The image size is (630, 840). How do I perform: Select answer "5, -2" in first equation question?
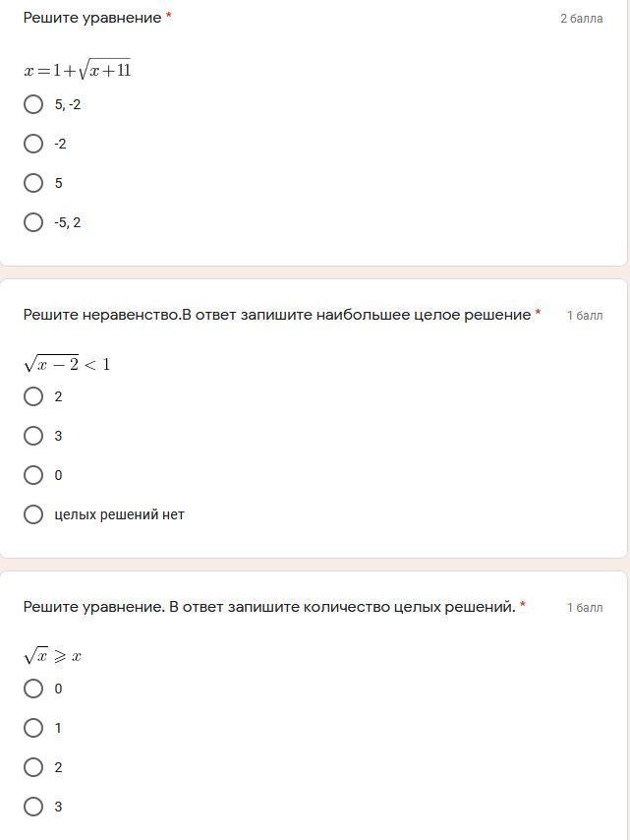[x=33, y=104]
